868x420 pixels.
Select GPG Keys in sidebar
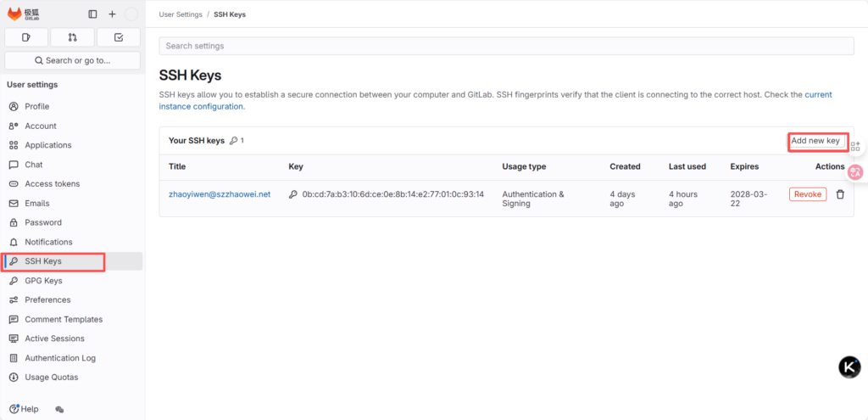click(43, 281)
